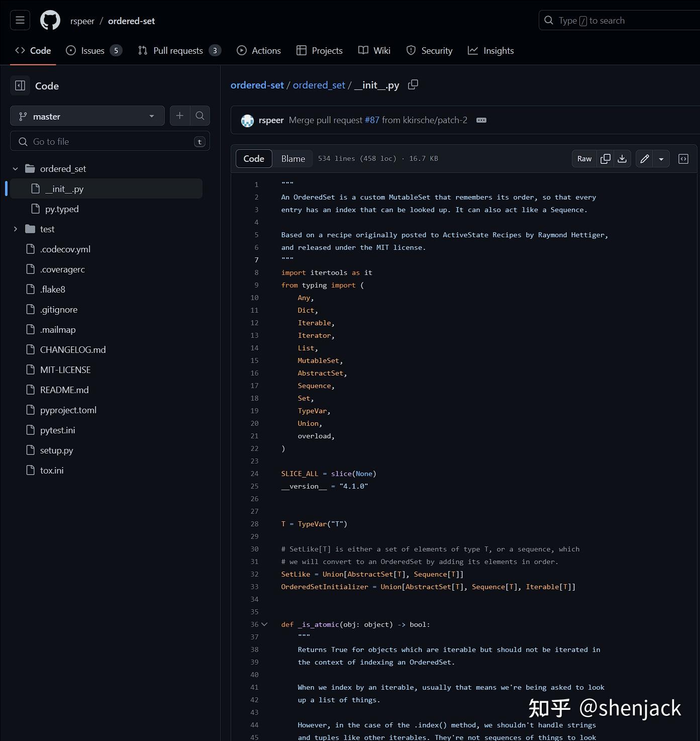
Task: Click the Raw button
Action: click(584, 159)
